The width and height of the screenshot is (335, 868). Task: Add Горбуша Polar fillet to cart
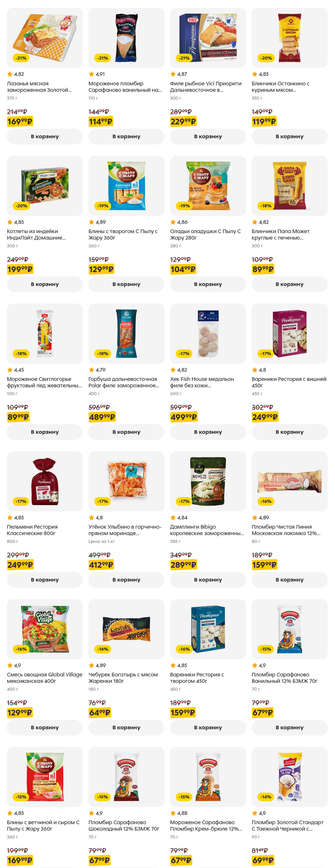coord(126,432)
